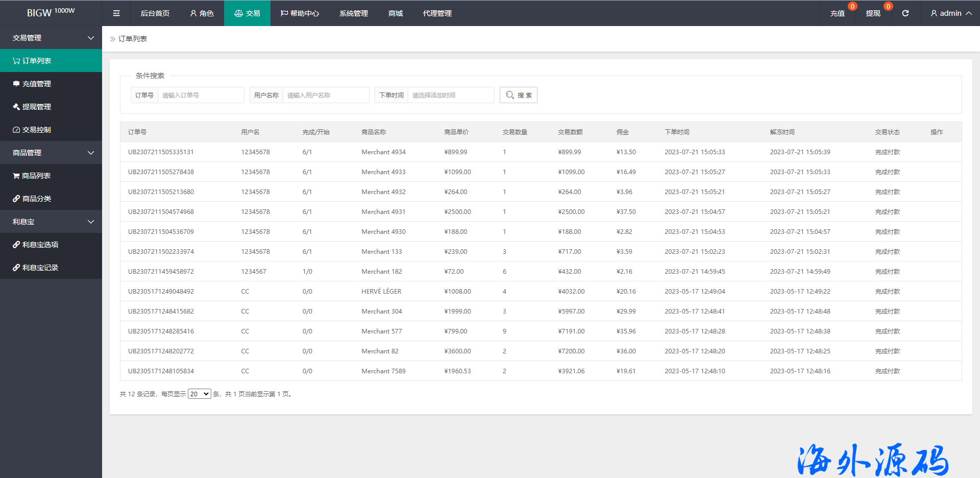980x478 pixels.
Task: Open 提现管理 in sidebar
Action: pos(36,107)
